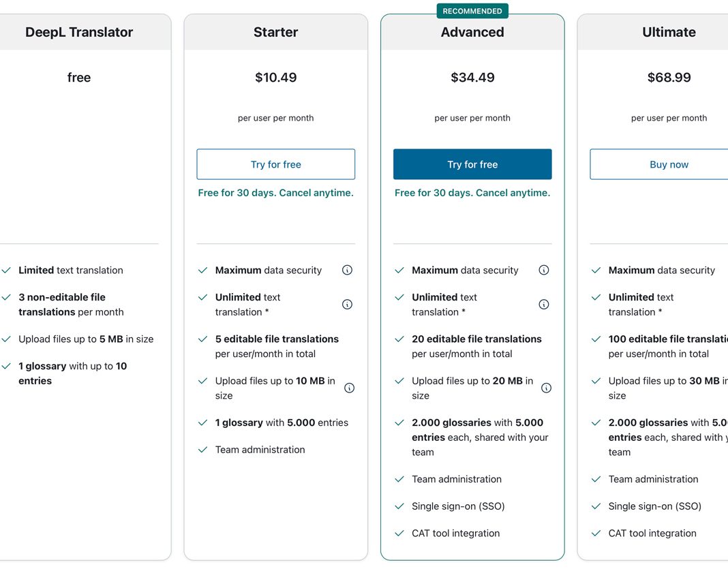Click the $68.99 Ultimate price

(x=669, y=77)
